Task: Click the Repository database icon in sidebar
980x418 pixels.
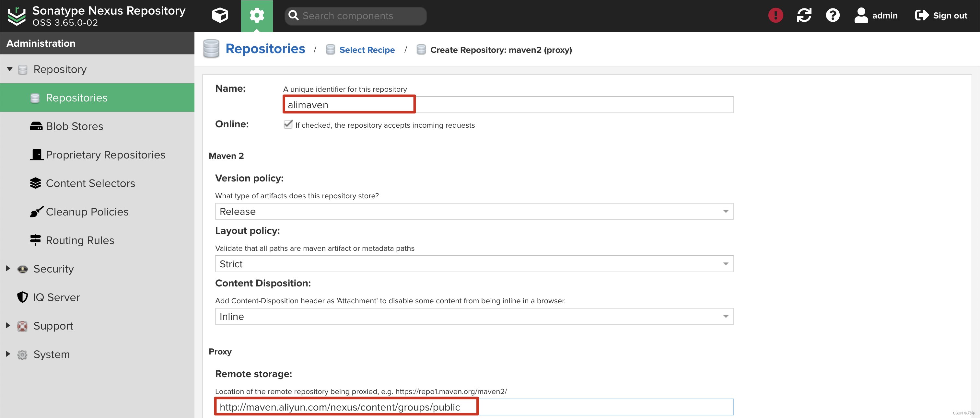Action: [23, 70]
